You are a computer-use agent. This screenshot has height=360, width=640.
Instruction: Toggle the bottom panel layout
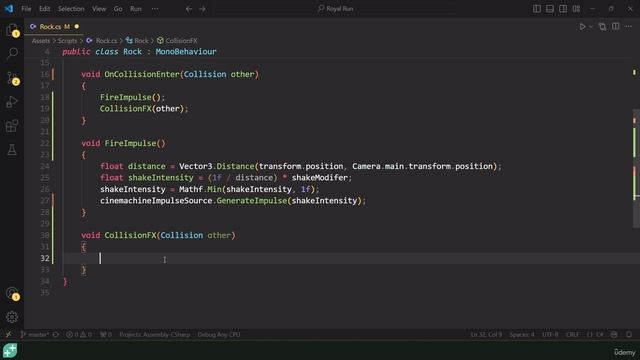(x=550, y=9)
